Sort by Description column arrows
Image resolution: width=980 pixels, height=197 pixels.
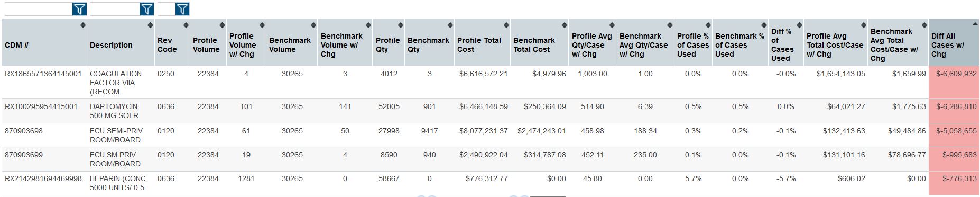point(150,25)
